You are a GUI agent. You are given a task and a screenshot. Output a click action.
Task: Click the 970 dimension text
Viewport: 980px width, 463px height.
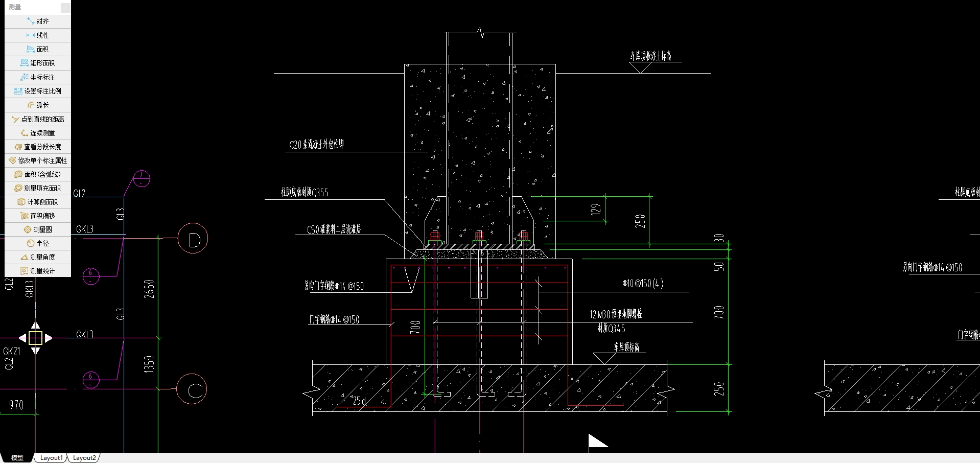pyautogui.click(x=16, y=405)
